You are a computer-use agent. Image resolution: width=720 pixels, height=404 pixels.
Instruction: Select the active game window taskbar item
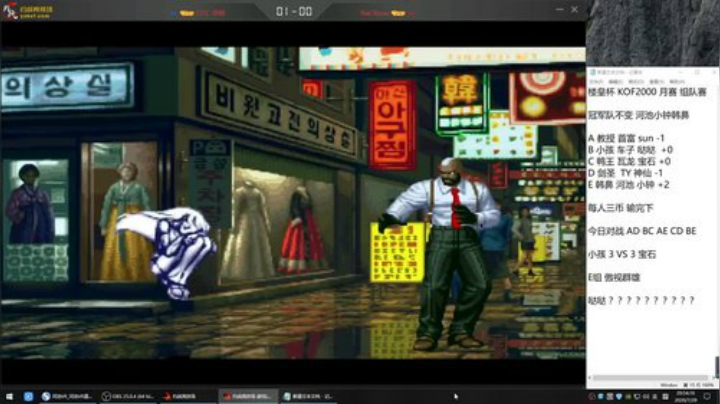point(248,396)
